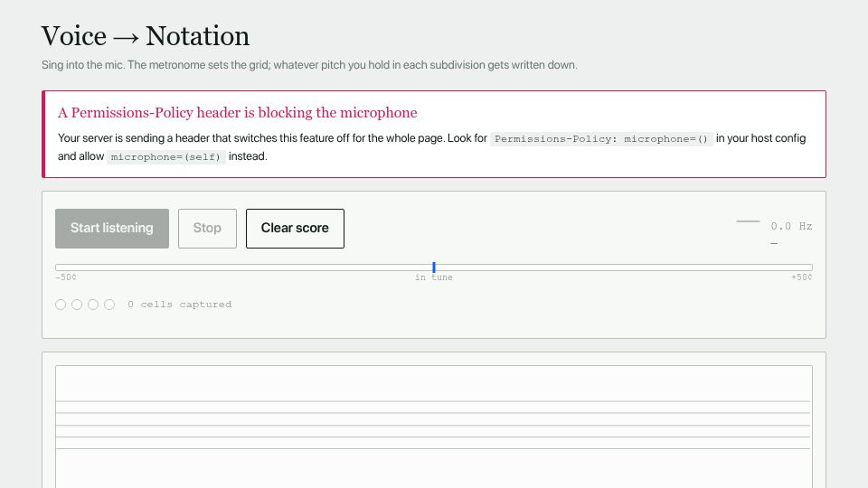The height and width of the screenshot is (488, 868).
Task: Click the '0 cells captured' counter text
Action: tap(179, 305)
